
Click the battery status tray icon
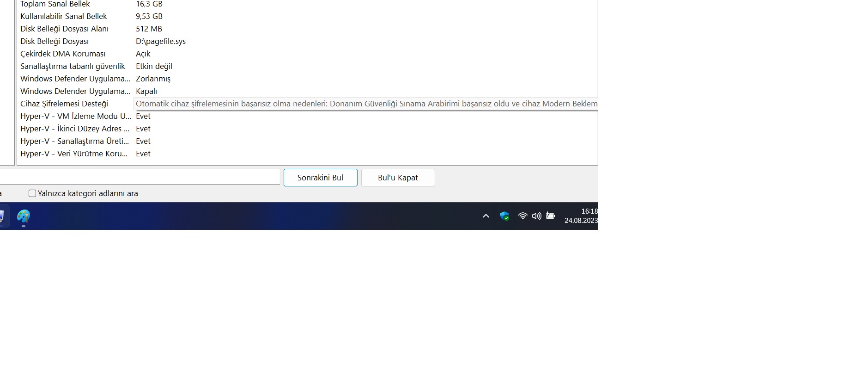[551, 216]
